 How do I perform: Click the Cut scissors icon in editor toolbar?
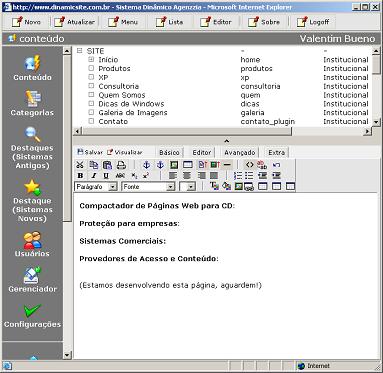pos(80,165)
